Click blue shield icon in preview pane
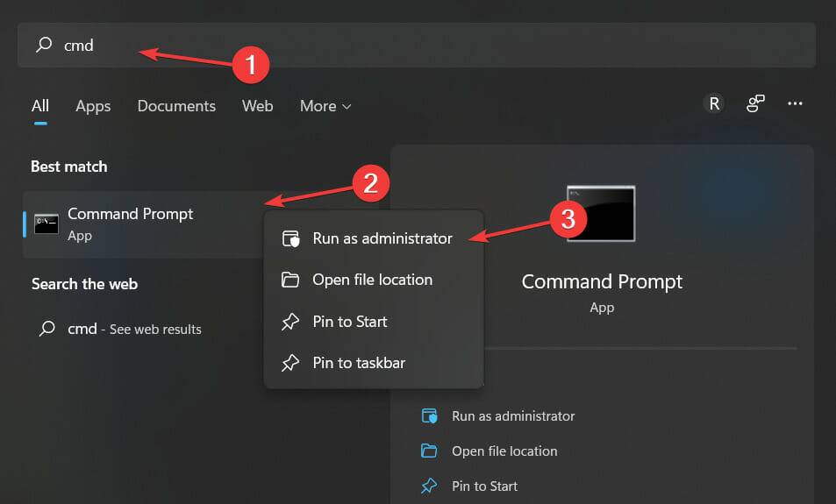This screenshot has width=836, height=504. click(429, 416)
